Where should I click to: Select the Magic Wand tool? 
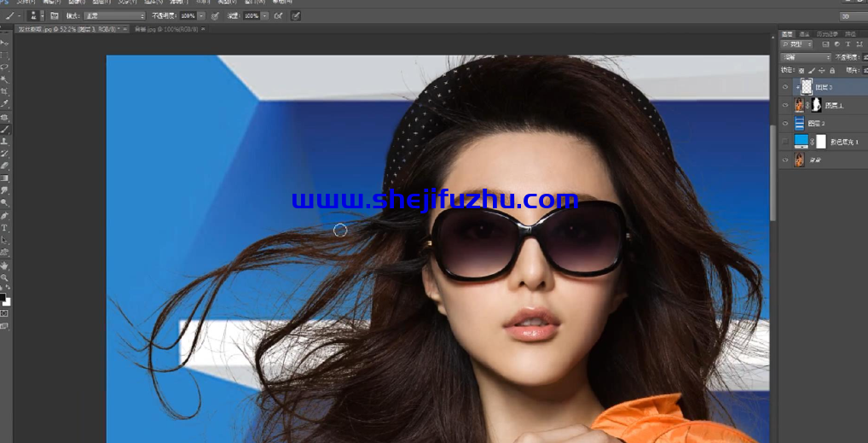tap(5, 79)
